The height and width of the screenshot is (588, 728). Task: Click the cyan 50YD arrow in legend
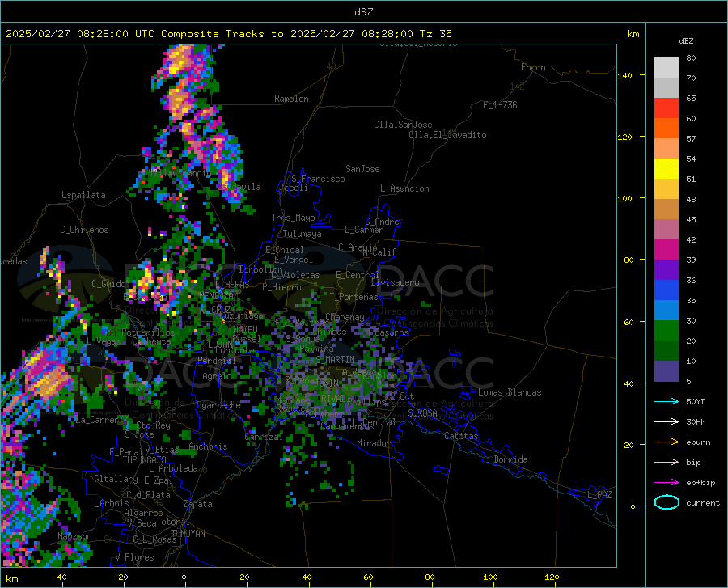point(667,401)
